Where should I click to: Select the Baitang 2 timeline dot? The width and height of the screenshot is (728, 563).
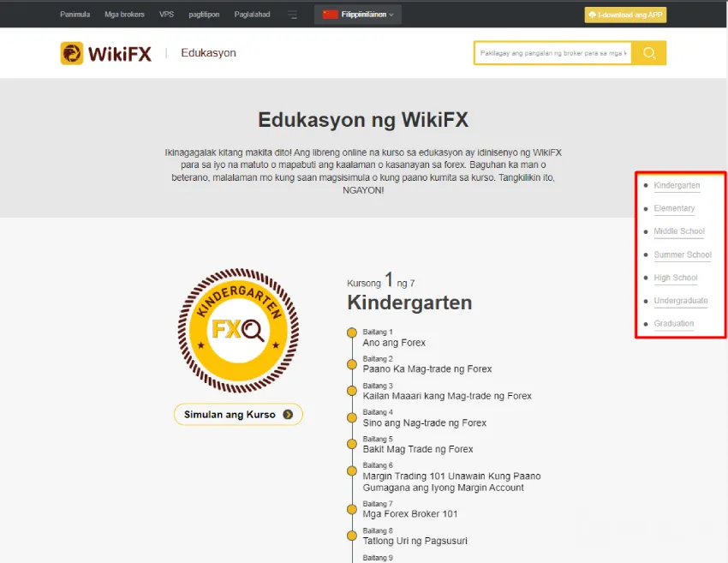click(x=352, y=364)
